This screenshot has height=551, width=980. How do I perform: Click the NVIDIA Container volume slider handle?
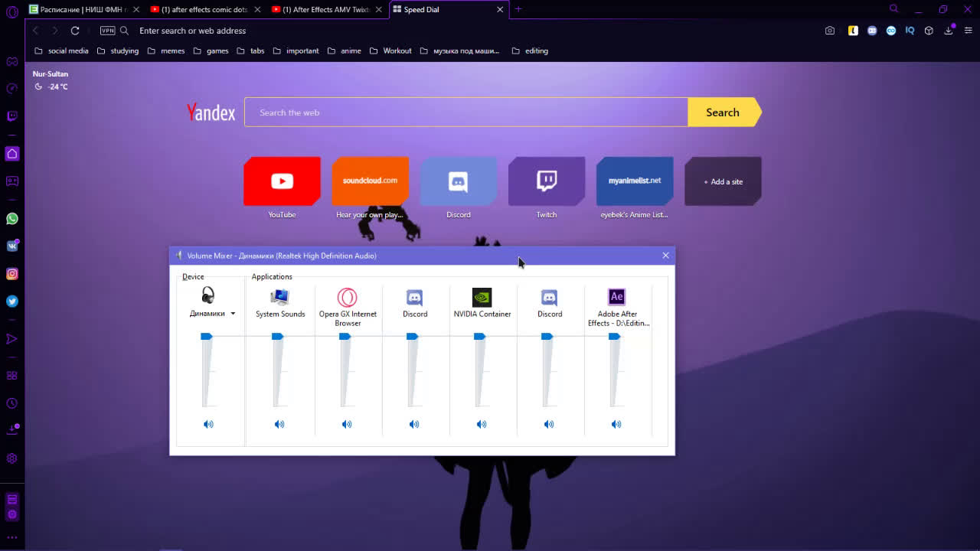coord(479,337)
